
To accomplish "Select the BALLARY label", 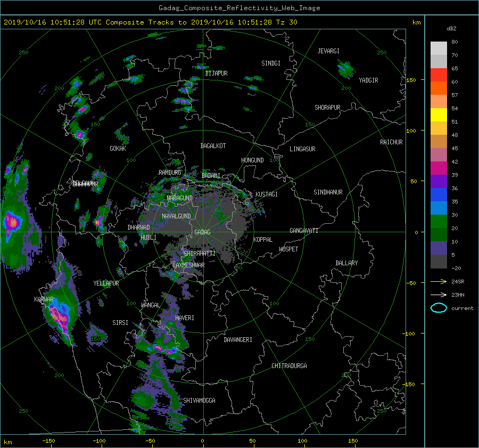I will point(346,263).
